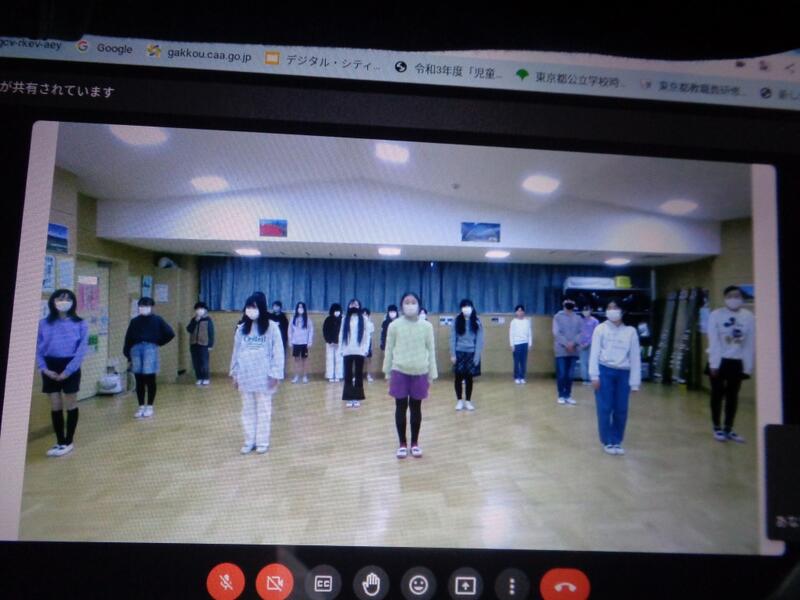Screen dimensions: 800x600
Task: Click the green tree favicon of 東京都公立学校
Action: coord(522,75)
